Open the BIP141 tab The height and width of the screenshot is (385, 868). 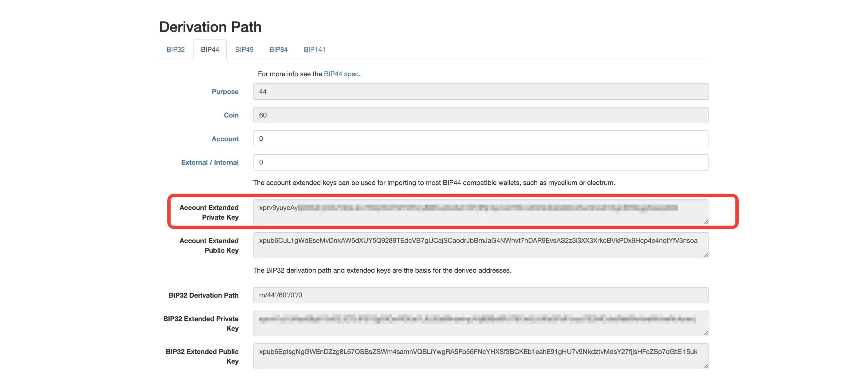314,49
